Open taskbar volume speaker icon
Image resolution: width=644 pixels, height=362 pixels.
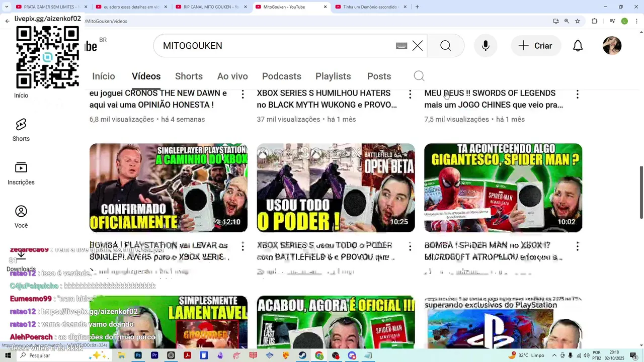tap(587, 355)
